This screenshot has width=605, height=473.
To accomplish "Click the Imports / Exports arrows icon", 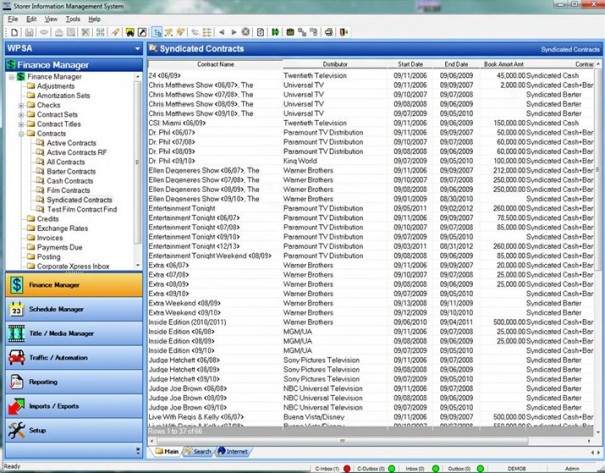I will pyautogui.click(x=16, y=406).
